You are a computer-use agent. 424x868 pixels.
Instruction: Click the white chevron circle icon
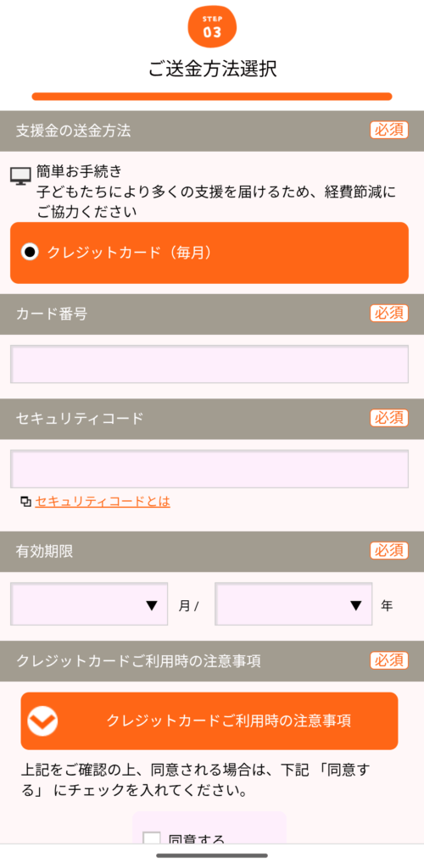42,721
